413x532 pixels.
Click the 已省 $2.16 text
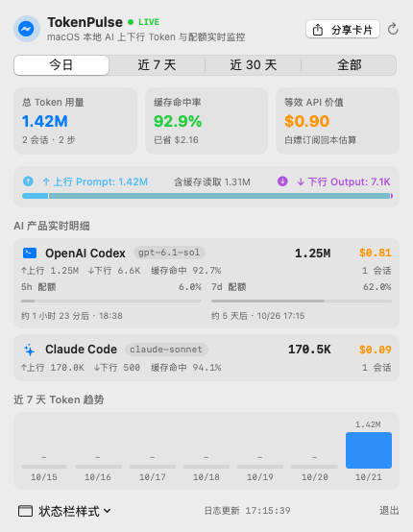[x=176, y=140]
